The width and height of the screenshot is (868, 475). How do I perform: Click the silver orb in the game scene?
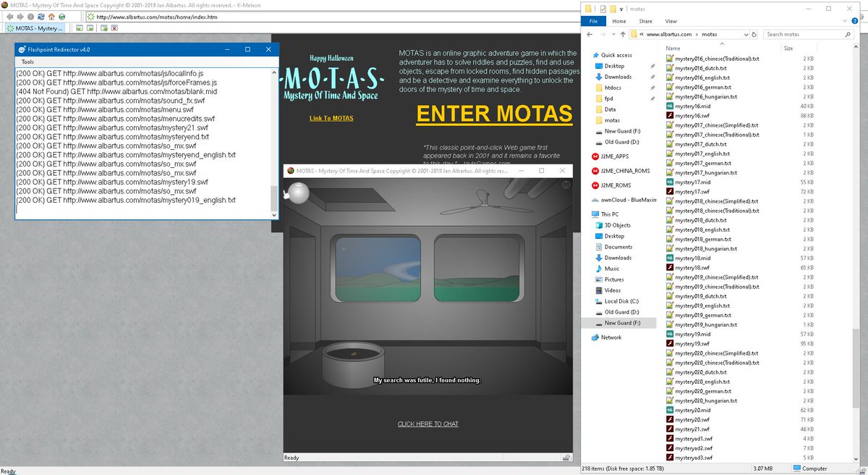[299, 193]
